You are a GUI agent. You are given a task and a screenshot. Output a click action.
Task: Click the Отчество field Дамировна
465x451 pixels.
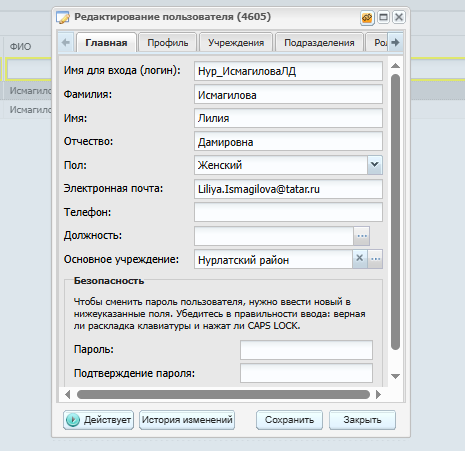click(288, 142)
